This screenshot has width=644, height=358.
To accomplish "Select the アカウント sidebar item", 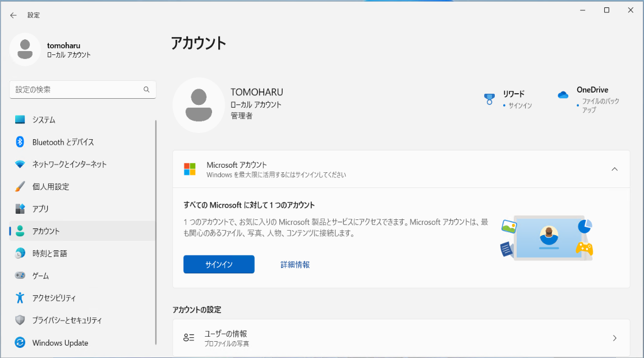I will pyautogui.click(x=82, y=231).
